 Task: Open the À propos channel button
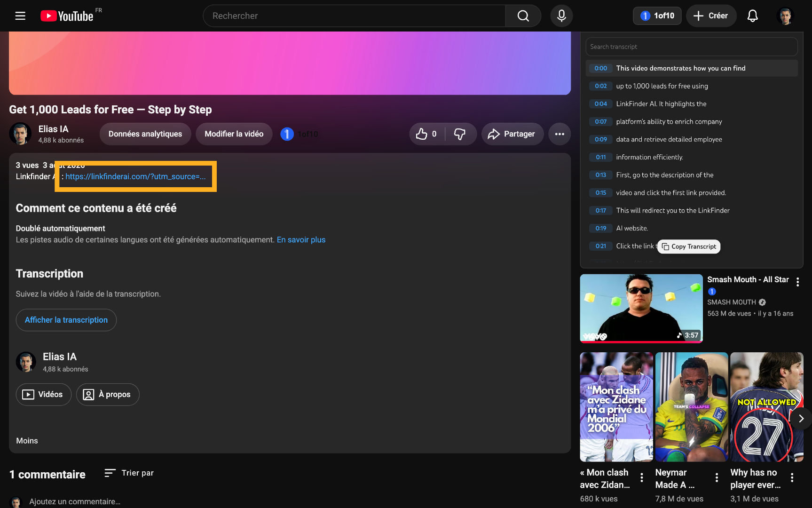pyautogui.click(x=108, y=394)
